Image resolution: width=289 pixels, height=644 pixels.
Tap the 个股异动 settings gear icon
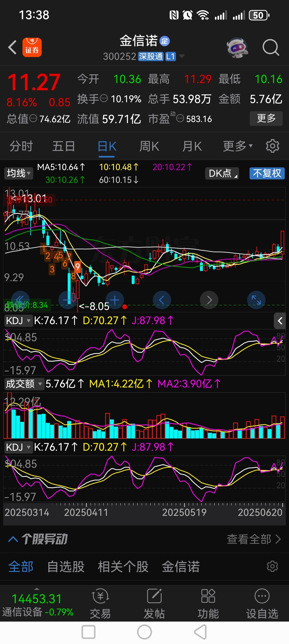272,566
